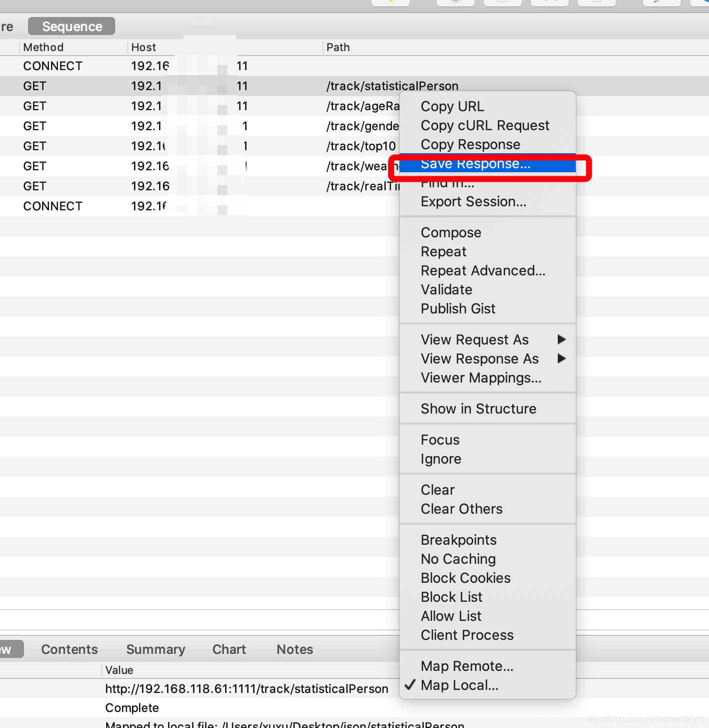Click Clear menu item
The width and height of the screenshot is (709, 728).
[x=488, y=490]
